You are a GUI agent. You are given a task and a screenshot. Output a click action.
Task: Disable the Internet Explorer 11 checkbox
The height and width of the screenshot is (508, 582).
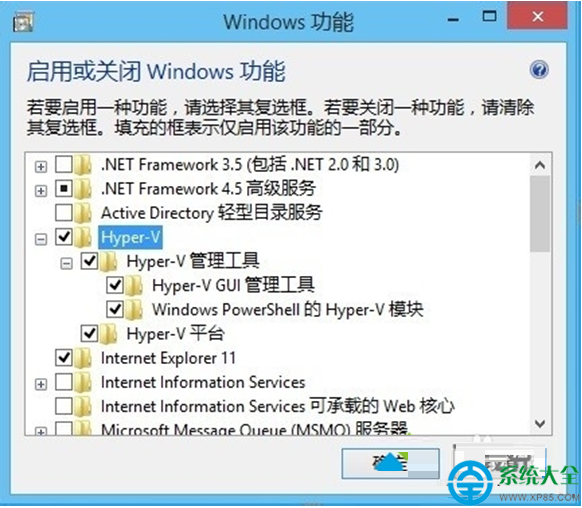(64, 358)
